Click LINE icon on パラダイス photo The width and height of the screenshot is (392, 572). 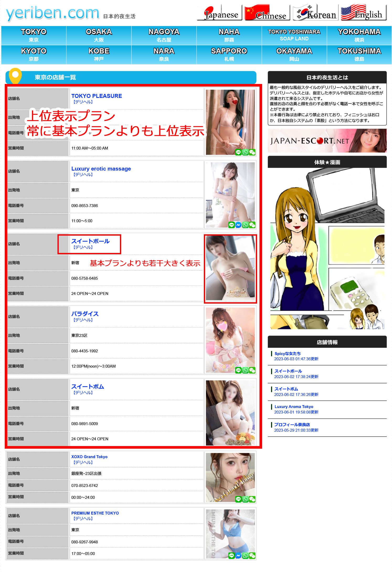coord(238,370)
